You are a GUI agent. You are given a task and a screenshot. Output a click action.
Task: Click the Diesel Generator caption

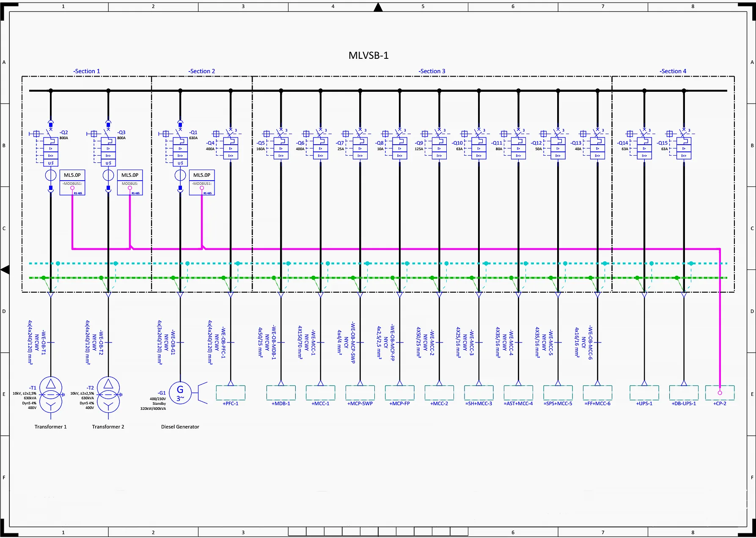(180, 427)
